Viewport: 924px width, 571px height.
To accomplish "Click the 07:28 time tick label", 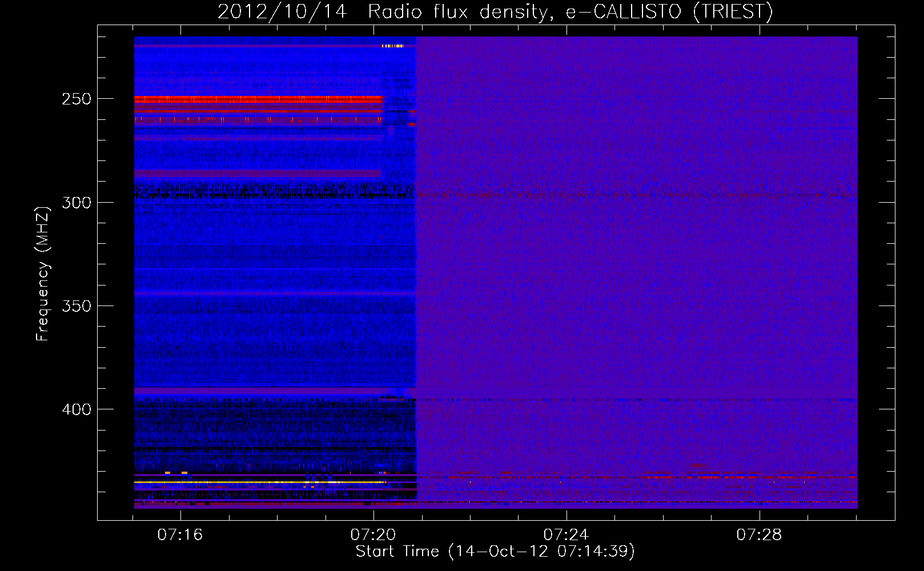I will [x=759, y=535].
